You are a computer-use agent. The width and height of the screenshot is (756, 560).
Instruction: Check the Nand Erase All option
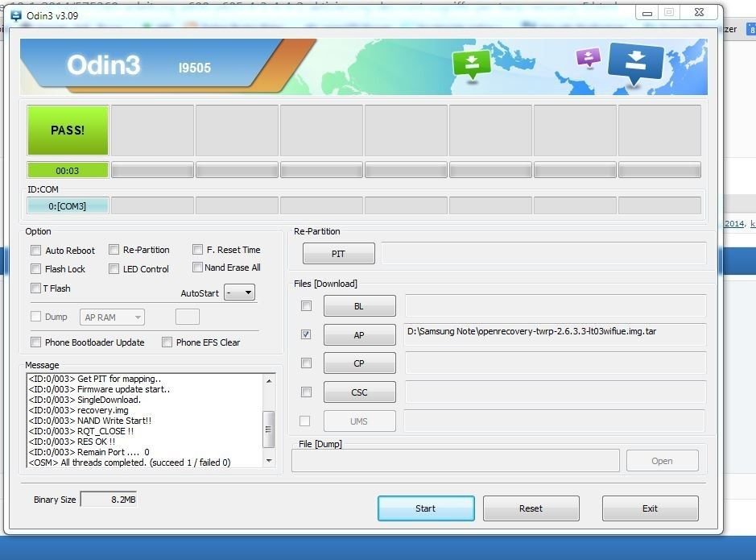[x=197, y=268]
